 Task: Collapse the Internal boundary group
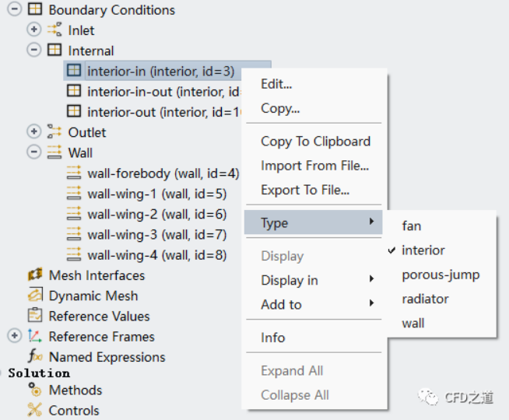click(x=33, y=51)
